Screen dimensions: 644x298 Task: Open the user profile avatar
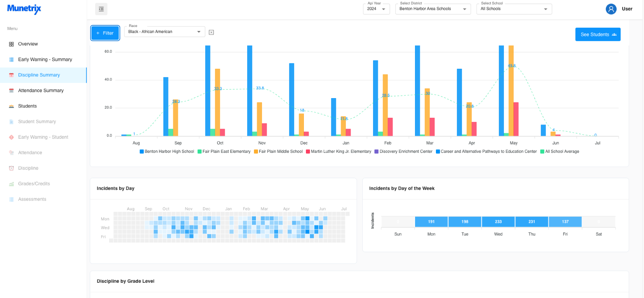pyautogui.click(x=611, y=9)
